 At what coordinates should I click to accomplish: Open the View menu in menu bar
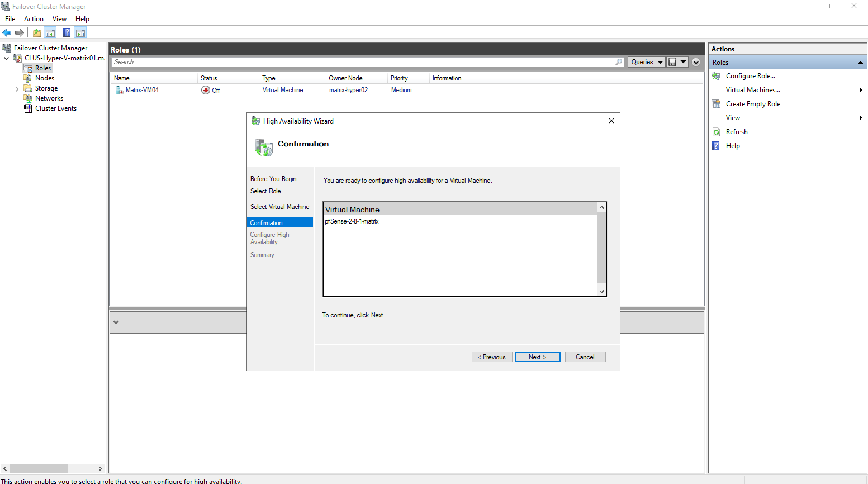[59, 19]
